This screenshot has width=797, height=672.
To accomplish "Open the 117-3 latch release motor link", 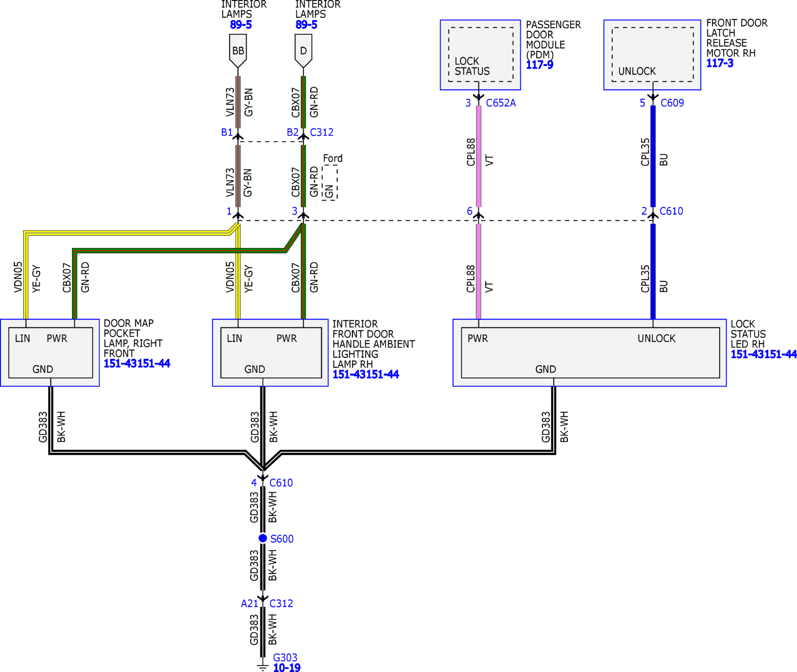I will (720, 63).
